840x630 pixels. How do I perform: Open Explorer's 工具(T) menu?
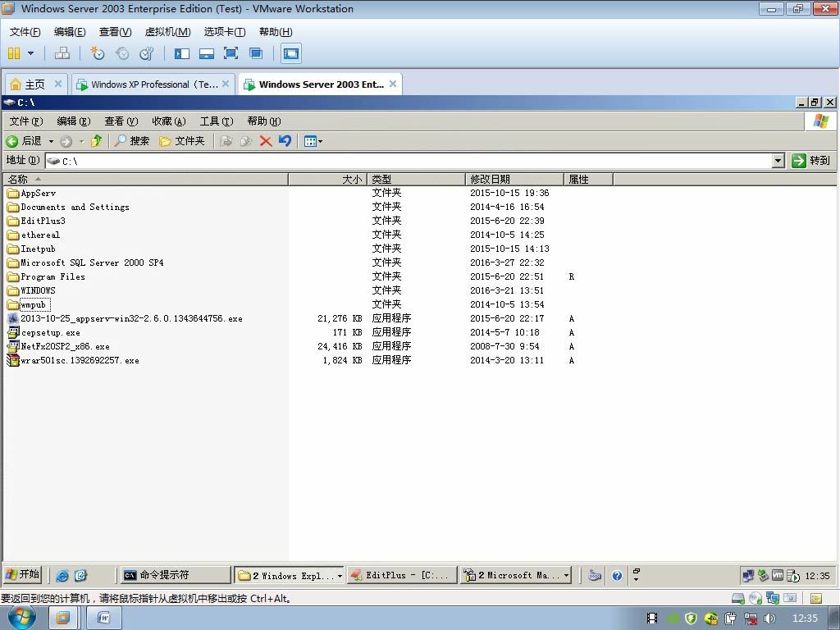(x=217, y=121)
